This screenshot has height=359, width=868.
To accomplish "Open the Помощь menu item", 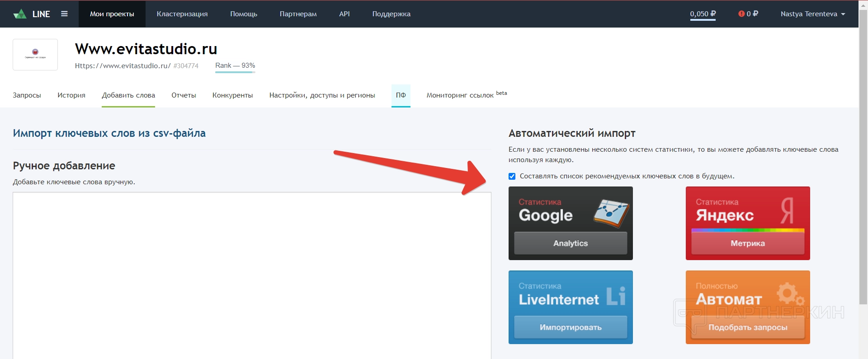I will coord(244,14).
